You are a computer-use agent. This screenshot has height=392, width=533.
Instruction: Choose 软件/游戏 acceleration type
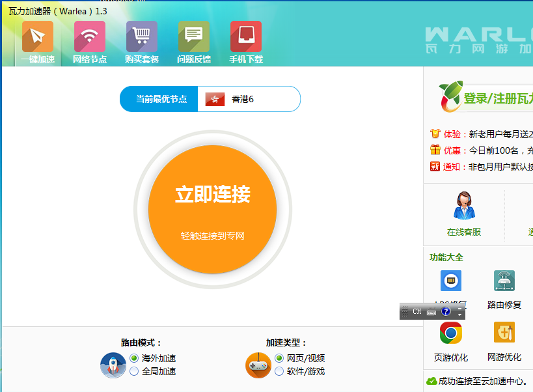(x=279, y=371)
